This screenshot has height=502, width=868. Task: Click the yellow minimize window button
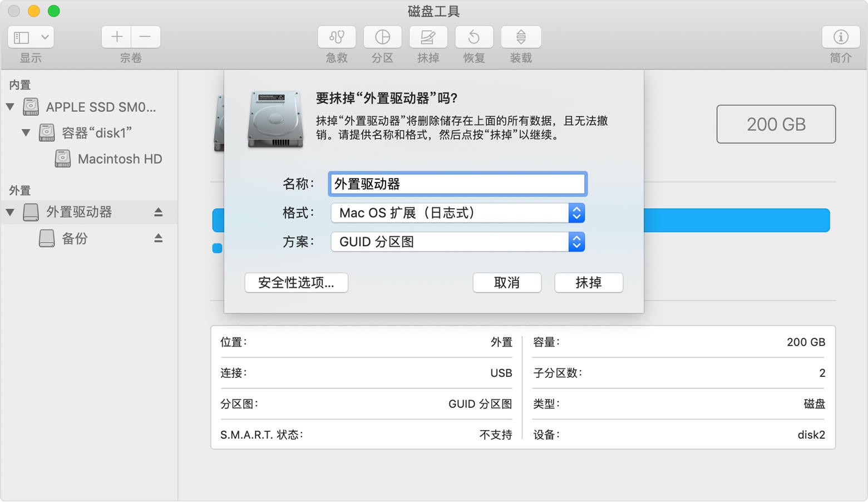(x=34, y=11)
